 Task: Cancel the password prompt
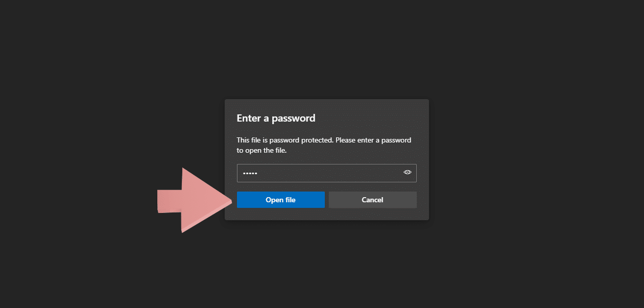point(373,200)
